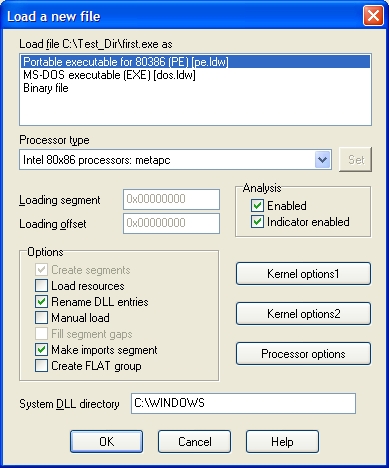Image resolution: width=389 pixels, height=468 pixels.
Task: Open Processor options dialog
Action: tap(303, 354)
